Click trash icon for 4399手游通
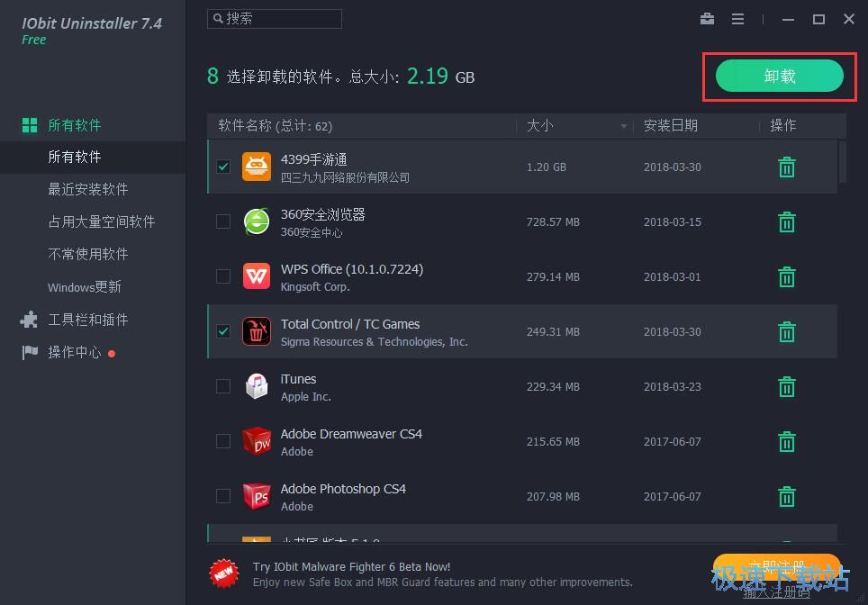868x605 pixels. pyautogui.click(x=787, y=167)
